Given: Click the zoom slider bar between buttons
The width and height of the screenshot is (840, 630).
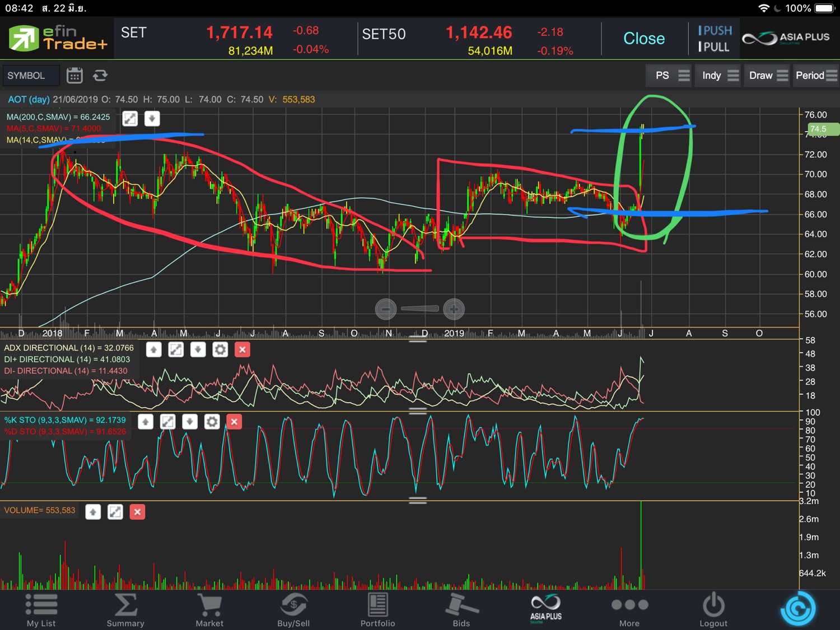Looking at the screenshot, I should coord(419,309).
